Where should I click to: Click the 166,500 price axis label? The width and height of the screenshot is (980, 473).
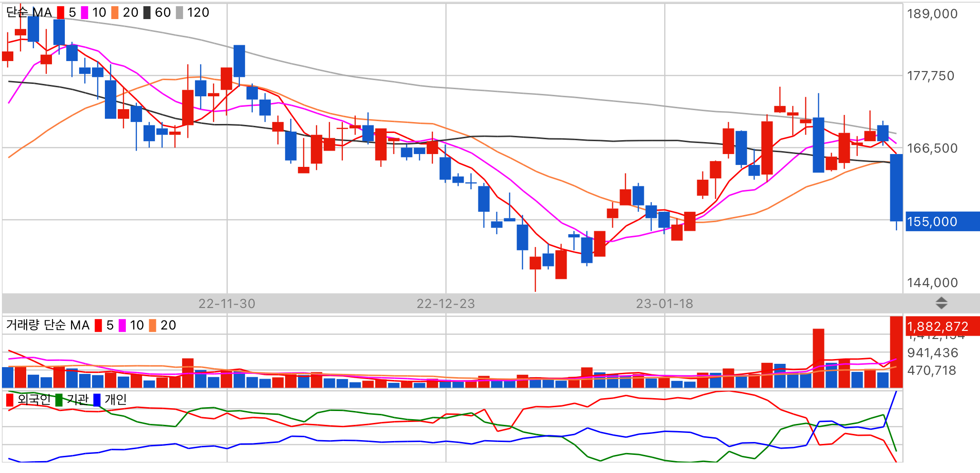tap(932, 148)
